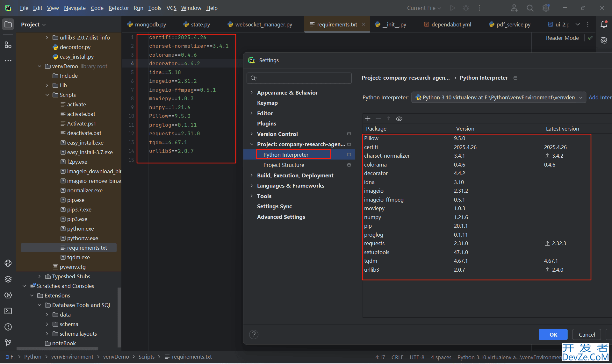Open the Notifications bell icon

pyautogui.click(x=604, y=24)
